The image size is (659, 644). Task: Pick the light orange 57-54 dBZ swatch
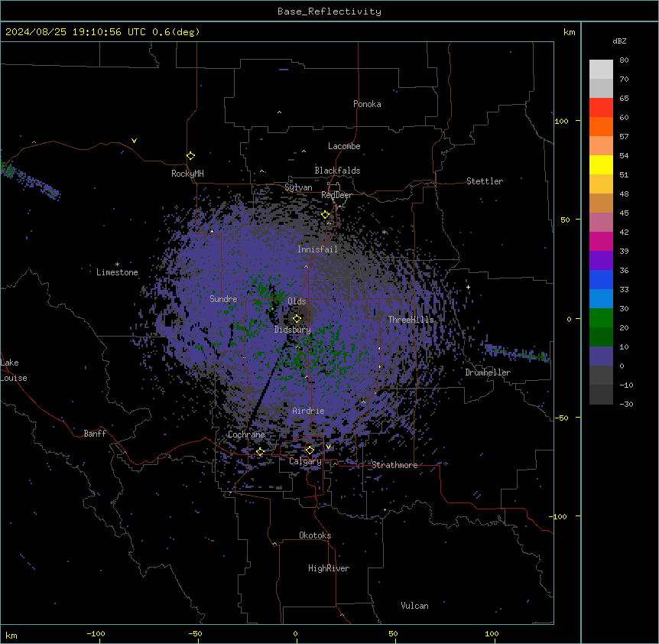(x=601, y=146)
